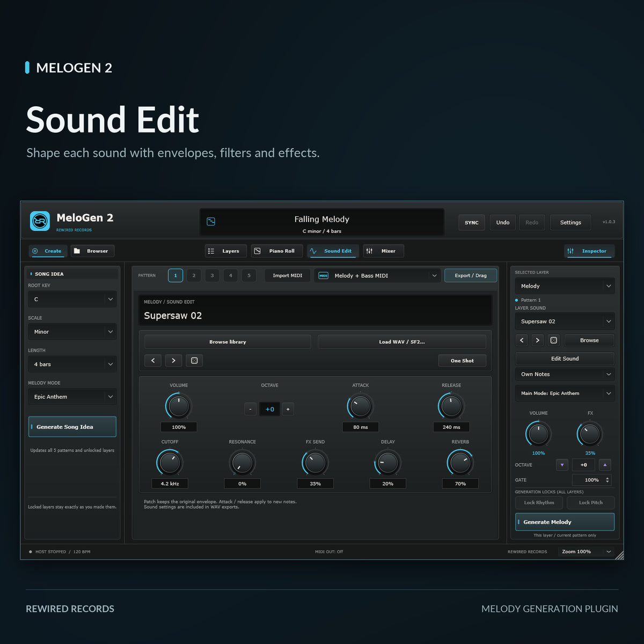The image size is (644, 644).
Task: Random layer sound dice in Inspector
Action: (554, 340)
